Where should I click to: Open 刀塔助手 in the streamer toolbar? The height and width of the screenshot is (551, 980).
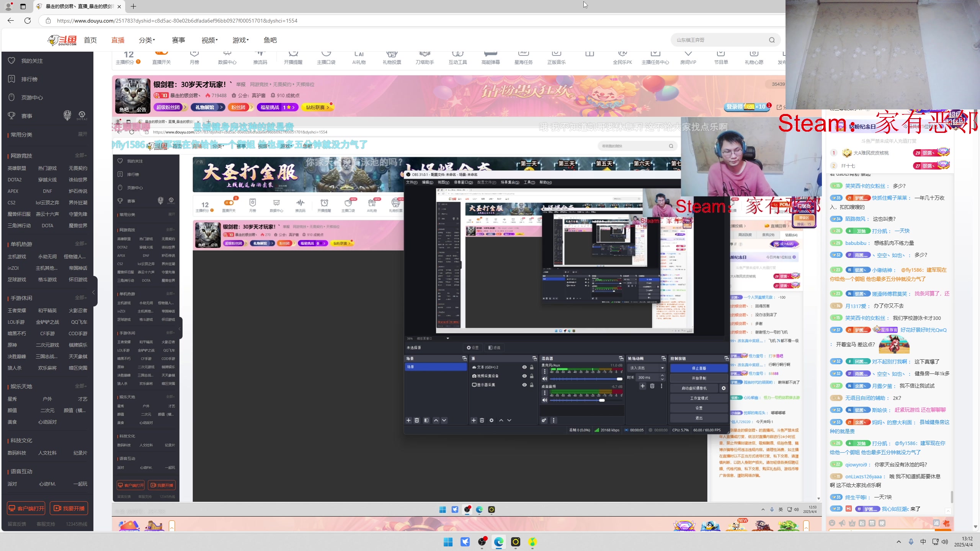425,57
